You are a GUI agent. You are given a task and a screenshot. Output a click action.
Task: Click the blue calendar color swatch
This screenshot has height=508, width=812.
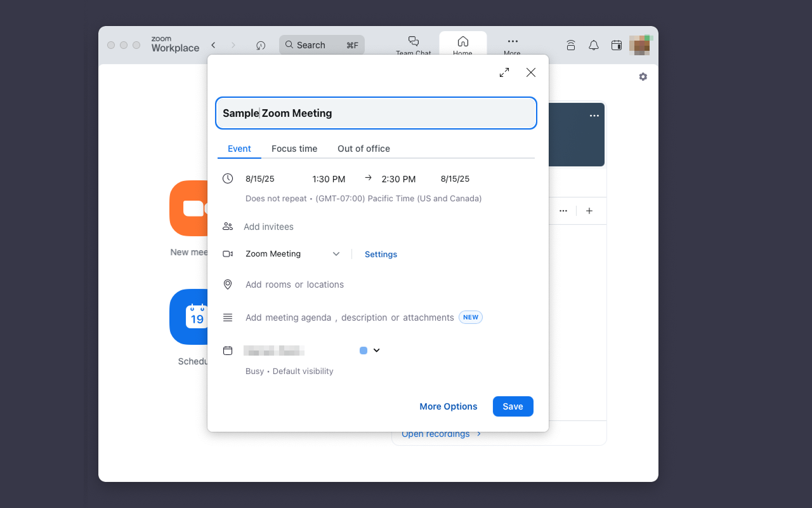coord(363,351)
